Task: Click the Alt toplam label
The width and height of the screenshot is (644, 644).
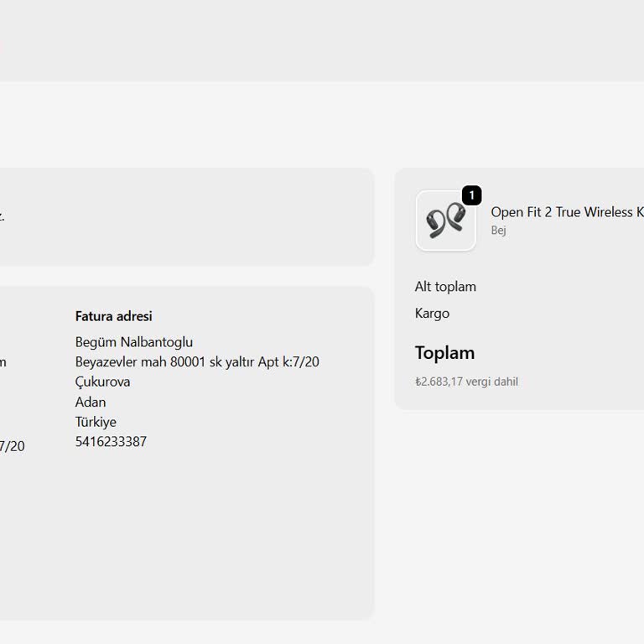Action: (445, 286)
